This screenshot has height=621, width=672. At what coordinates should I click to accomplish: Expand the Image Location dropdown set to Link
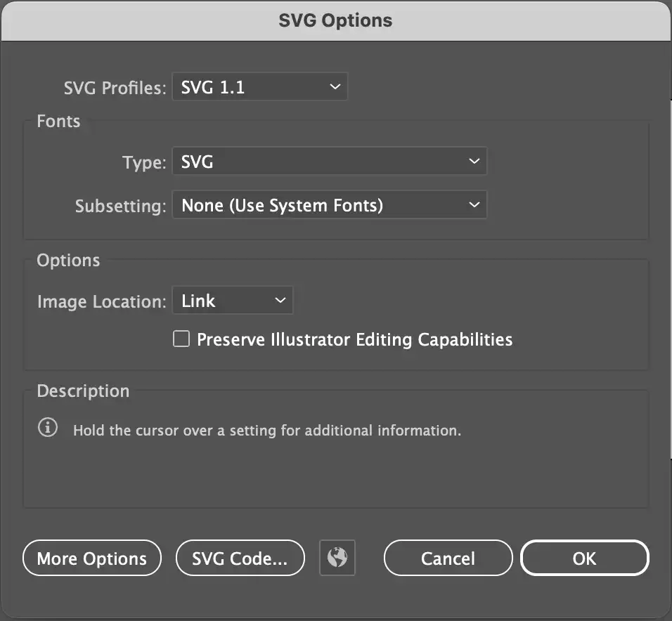232,301
